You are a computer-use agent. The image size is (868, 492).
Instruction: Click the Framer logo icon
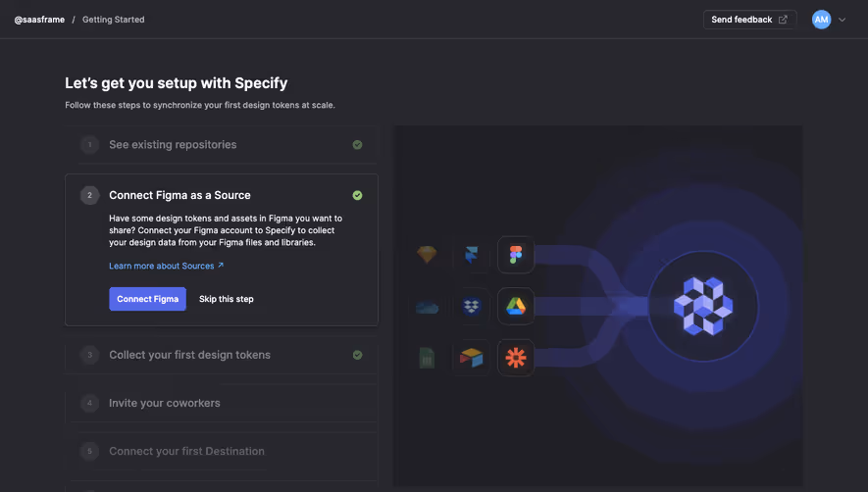[471, 255]
